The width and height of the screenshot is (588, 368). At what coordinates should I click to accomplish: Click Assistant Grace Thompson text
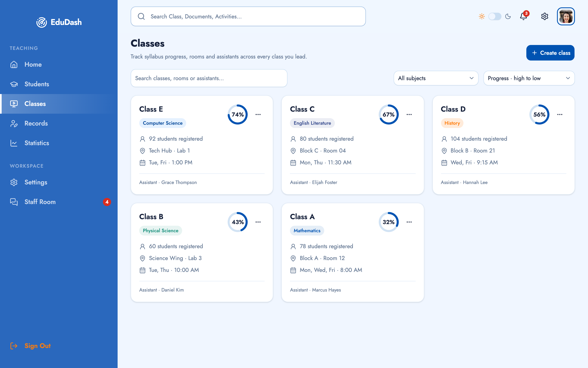tap(168, 182)
